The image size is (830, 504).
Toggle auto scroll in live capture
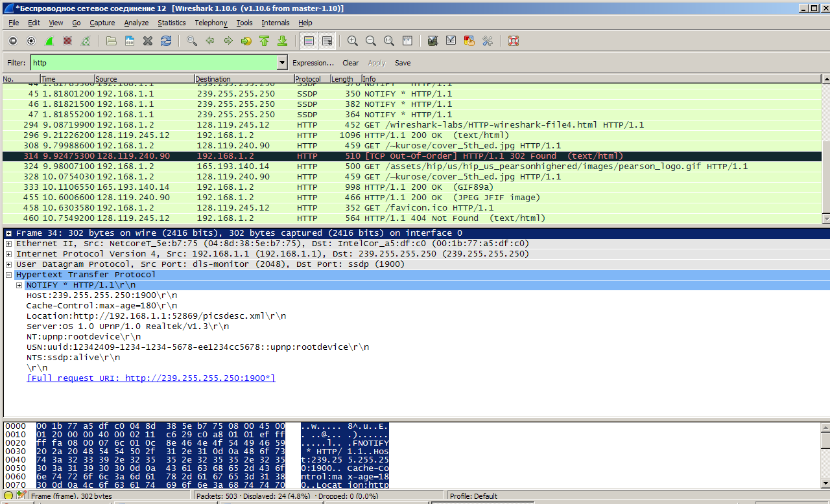coord(327,41)
